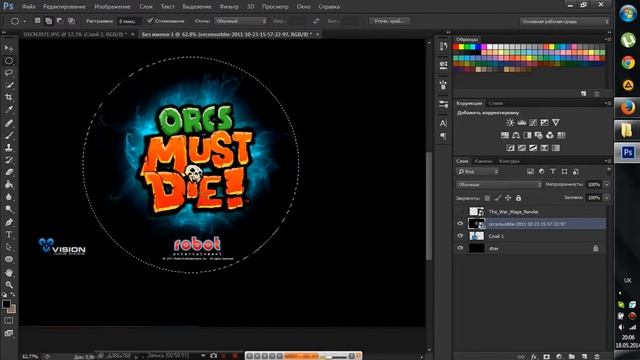Switch to the Стили tab
Viewport: 640px width, 360px height.
[496, 103]
